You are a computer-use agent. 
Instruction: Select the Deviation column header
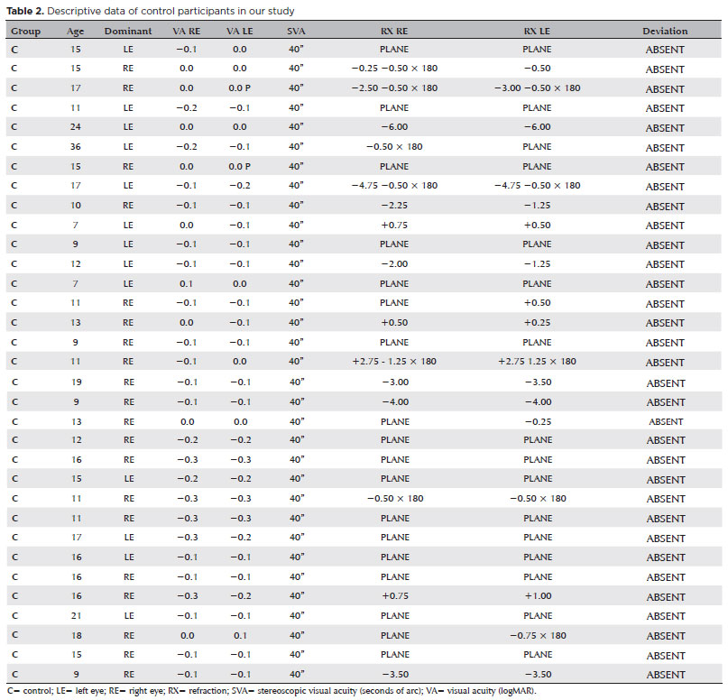[x=665, y=31]
